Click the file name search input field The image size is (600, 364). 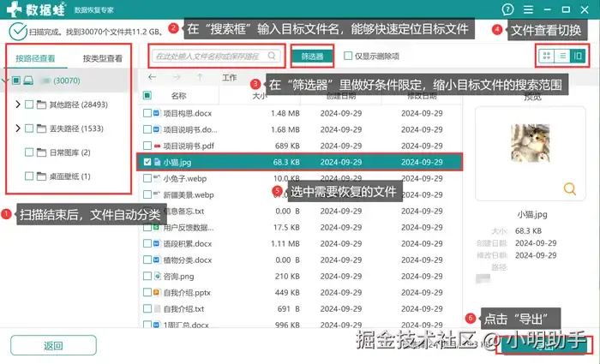[x=216, y=57]
